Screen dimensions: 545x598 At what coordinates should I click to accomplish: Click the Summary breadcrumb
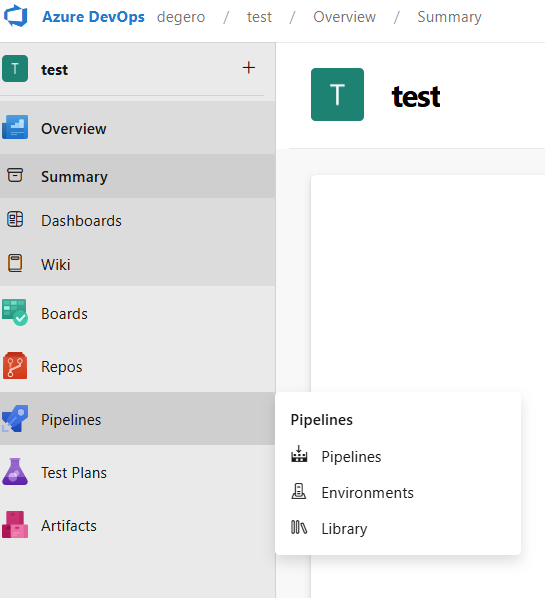[449, 17]
